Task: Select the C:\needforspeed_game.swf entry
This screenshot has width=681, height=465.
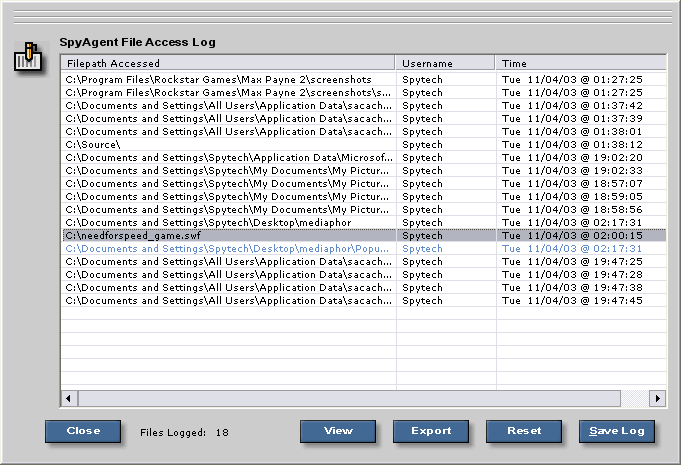Action: point(364,236)
